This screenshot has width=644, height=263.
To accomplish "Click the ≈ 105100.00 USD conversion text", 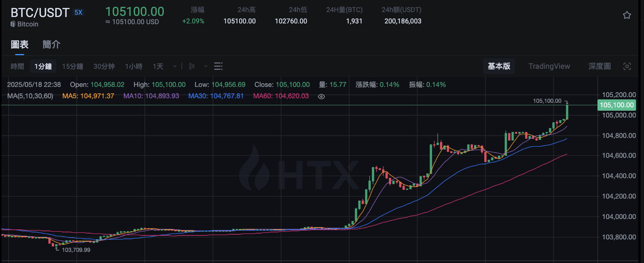I will coord(132,22).
